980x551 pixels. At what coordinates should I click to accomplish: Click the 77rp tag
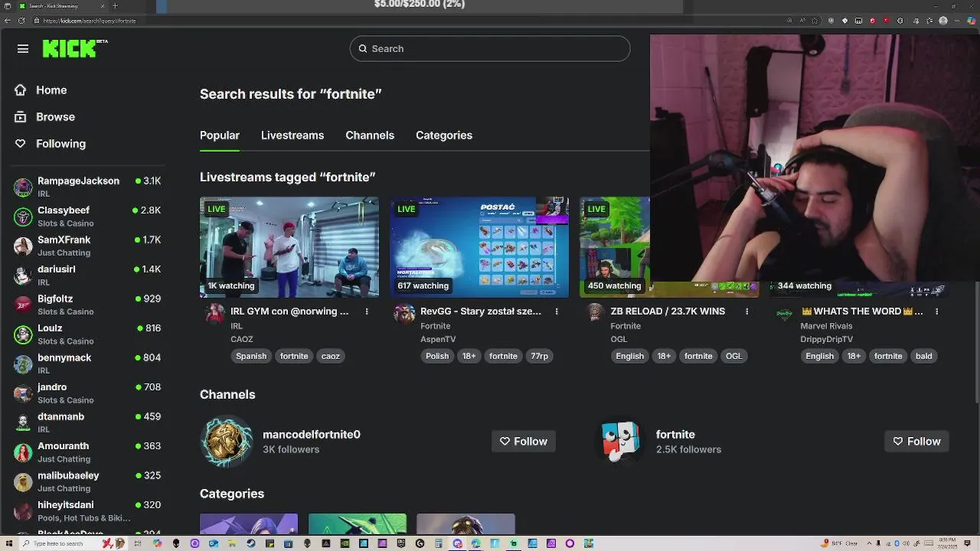pyautogui.click(x=540, y=356)
